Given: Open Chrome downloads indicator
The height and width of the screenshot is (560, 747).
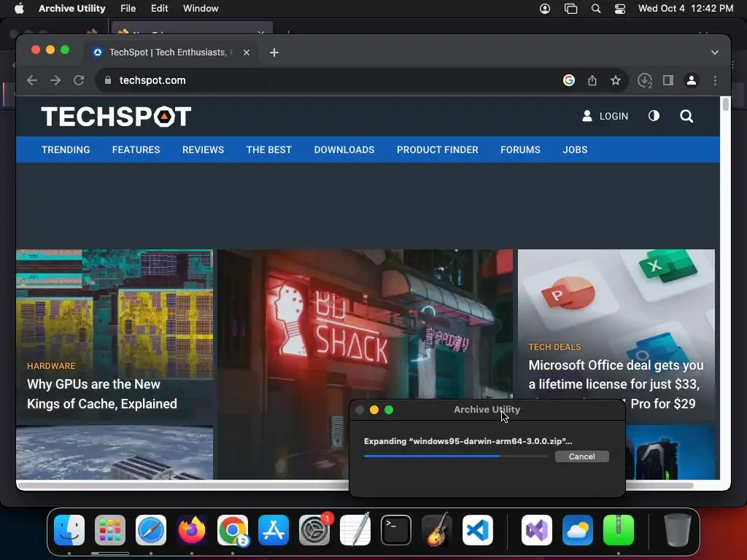Looking at the screenshot, I should click(645, 80).
